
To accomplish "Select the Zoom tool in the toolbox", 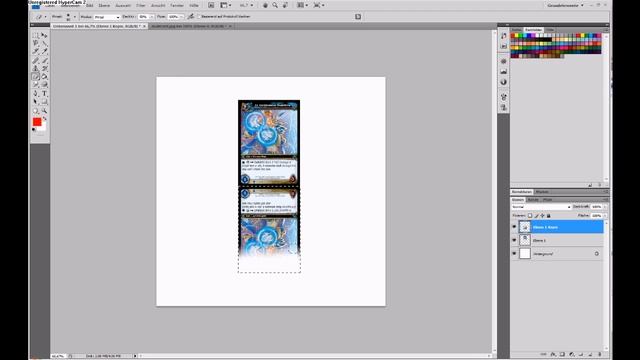I will coord(44,110).
